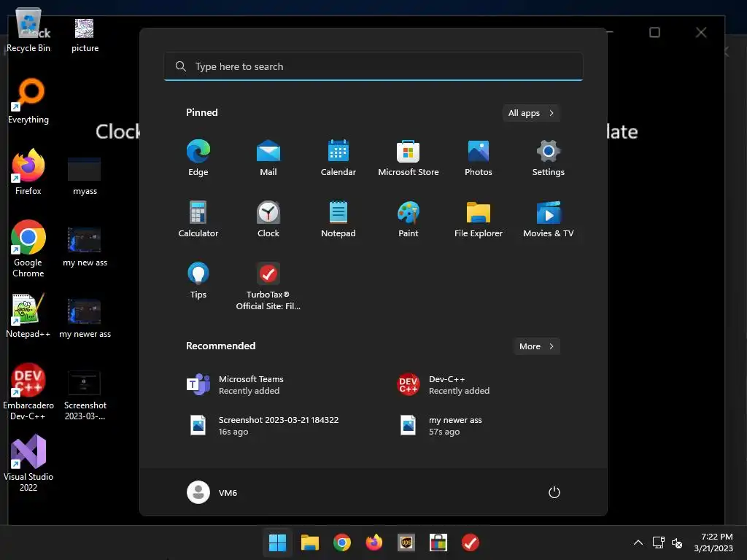Viewport: 747px width, 560px height.
Task: Open Microsoft Store pinned icon
Action: 409,157
